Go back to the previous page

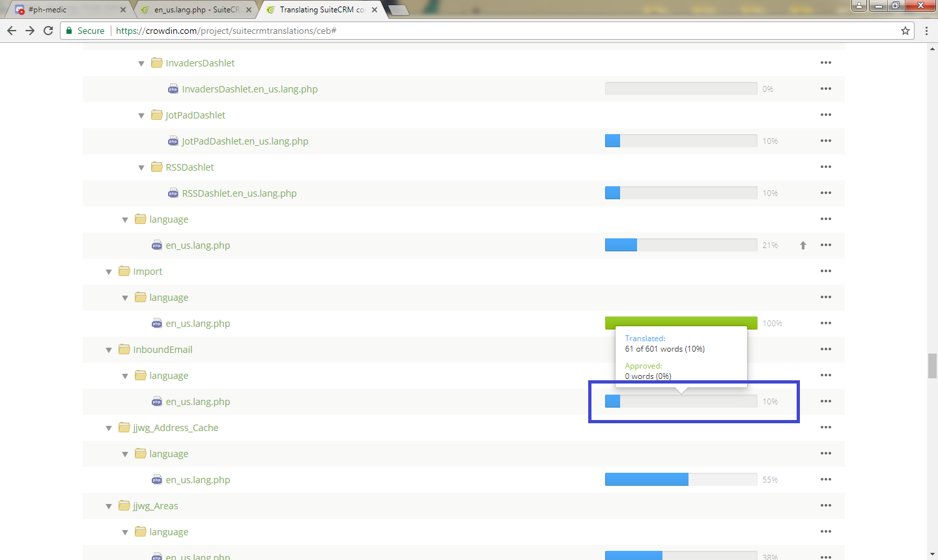tap(12, 31)
